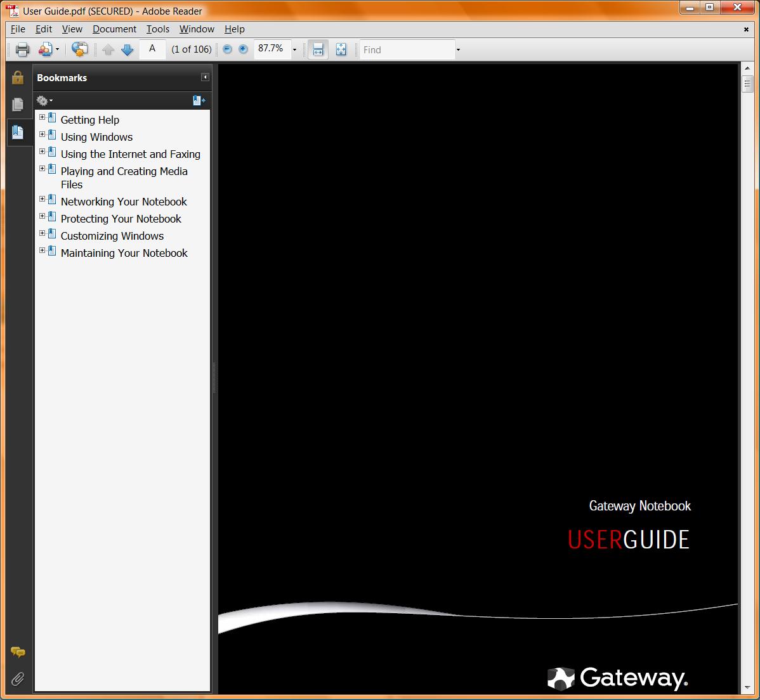
Task: Zoom out with the minus button
Action: (227, 49)
